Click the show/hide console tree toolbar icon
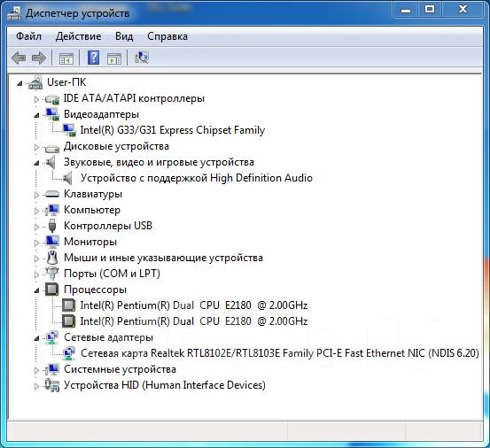The width and height of the screenshot is (490, 448). 66,58
